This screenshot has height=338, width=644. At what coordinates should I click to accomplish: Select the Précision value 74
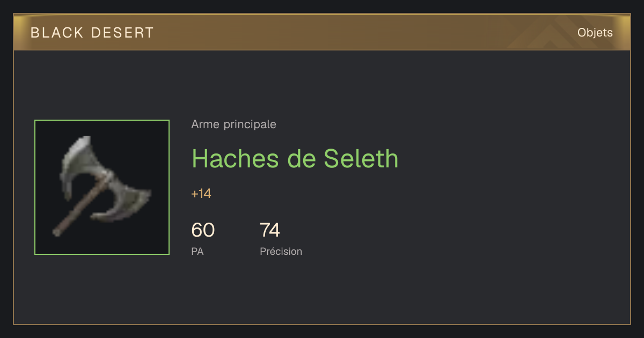[270, 230]
